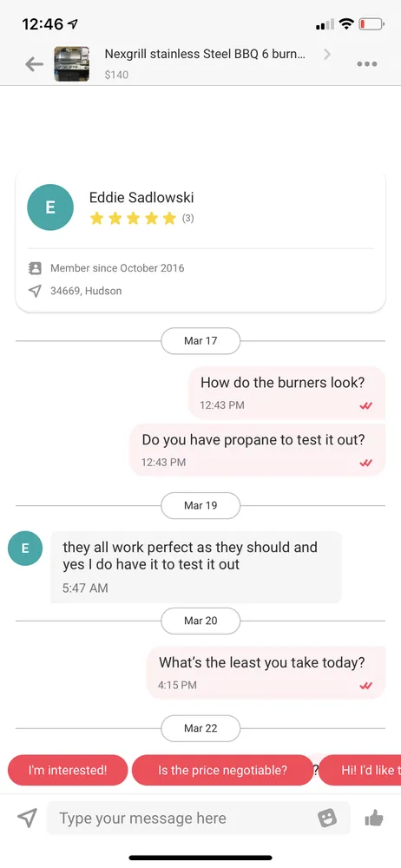Screen dimensions: 401x868
Task: Open Eddie Sadlowski's name in seller card
Action: [141, 198]
